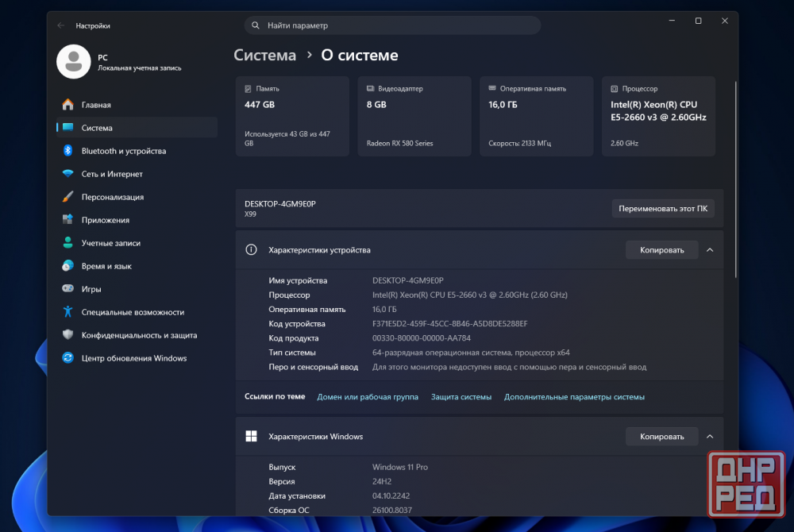The image size is (794, 532).
Task: Open Специальные возможности settings
Action: point(137,312)
